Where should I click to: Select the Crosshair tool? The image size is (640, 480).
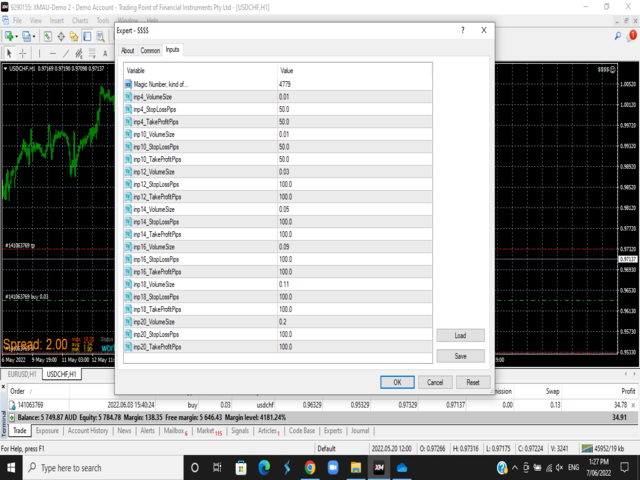pyautogui.click(x=24, y=53)
